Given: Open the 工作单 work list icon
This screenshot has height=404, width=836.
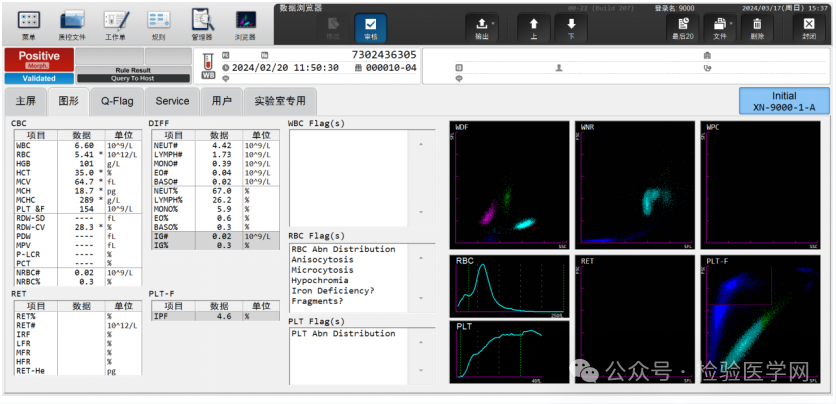Looking at the screenshot, I should 116,23.
